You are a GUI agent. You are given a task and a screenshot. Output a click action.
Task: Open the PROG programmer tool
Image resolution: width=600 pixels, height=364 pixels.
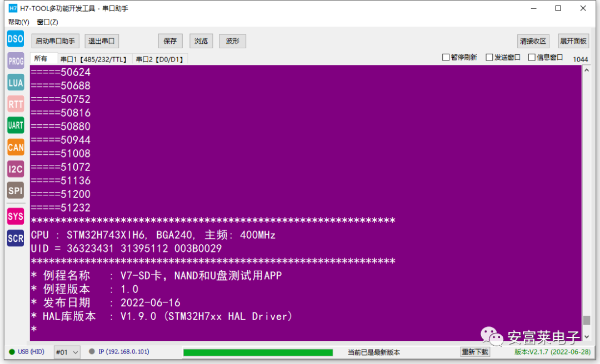[16, 61]
